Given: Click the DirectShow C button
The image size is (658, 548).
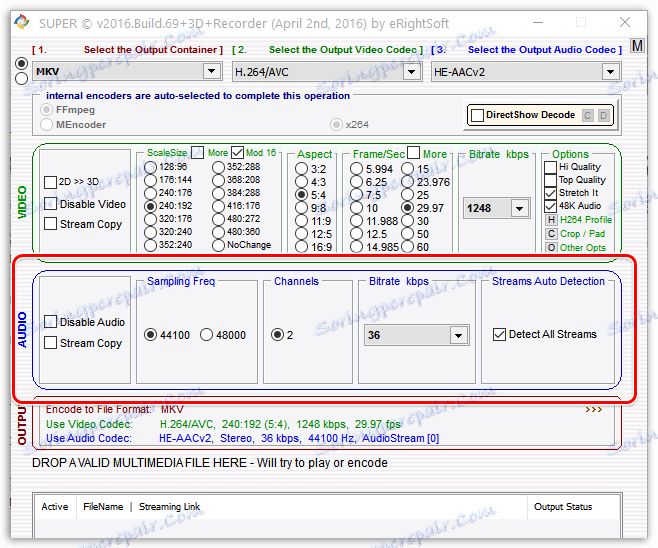Looking at the screenshot, I should pyautogui.click(x=588, y=115).
